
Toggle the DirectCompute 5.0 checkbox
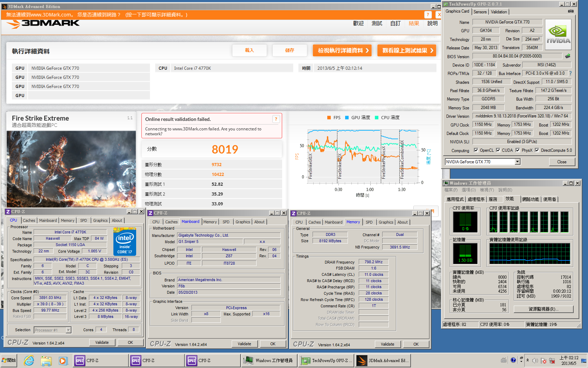click(537, 150)
